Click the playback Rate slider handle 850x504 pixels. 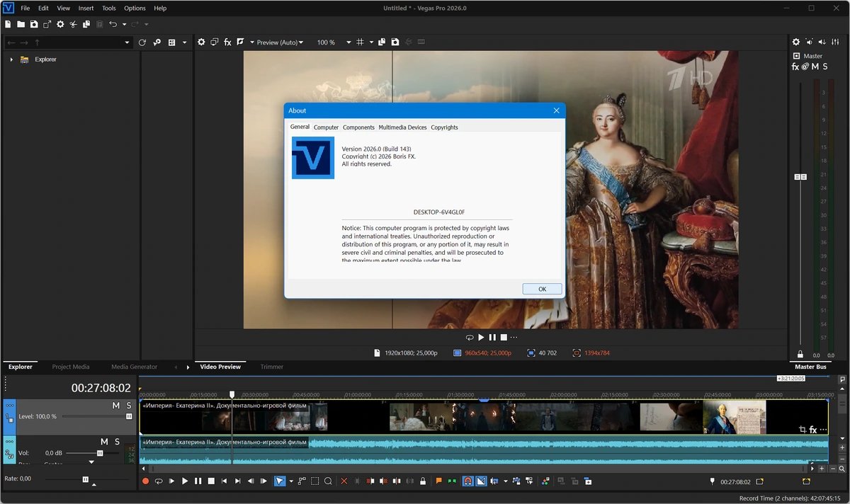(86, 479)
